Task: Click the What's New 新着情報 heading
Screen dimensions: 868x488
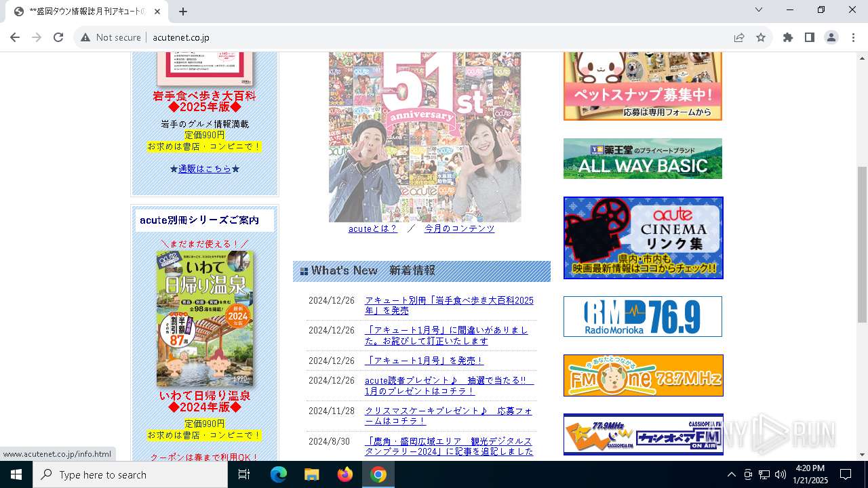Action: (421, 270)
